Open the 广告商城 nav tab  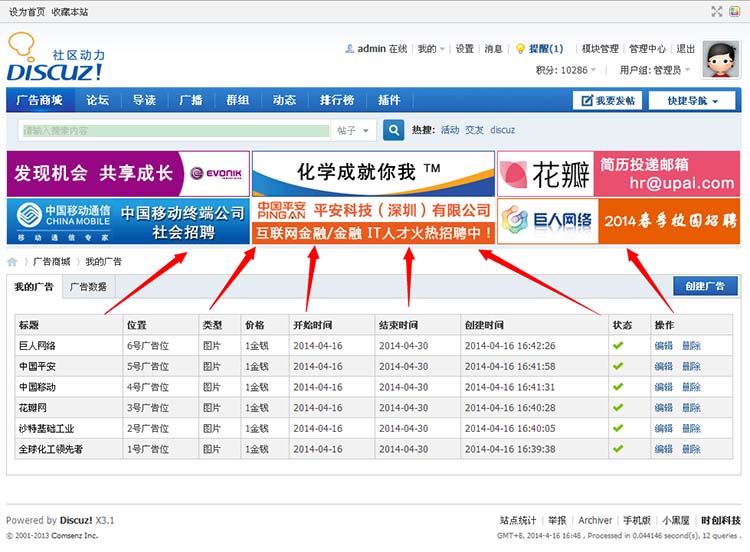40,100
